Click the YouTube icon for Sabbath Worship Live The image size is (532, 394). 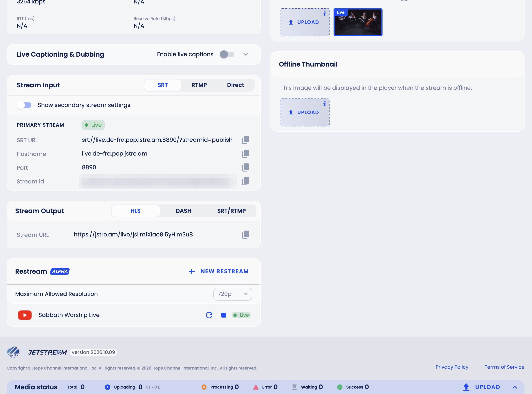(x=25, y=315)
